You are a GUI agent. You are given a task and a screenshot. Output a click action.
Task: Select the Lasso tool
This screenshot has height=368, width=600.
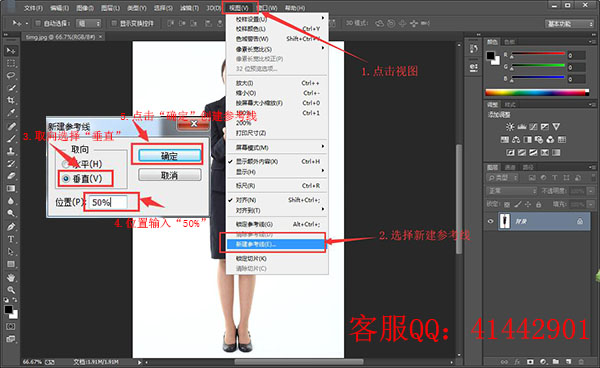[x=11, y=75]
